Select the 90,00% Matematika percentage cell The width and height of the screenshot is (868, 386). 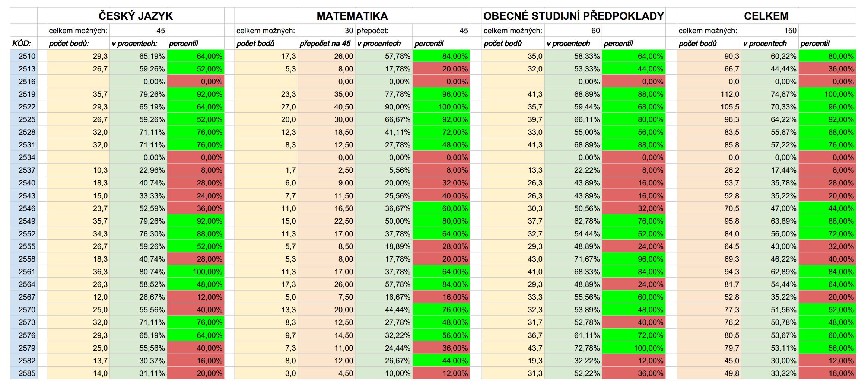click(384, 107)
